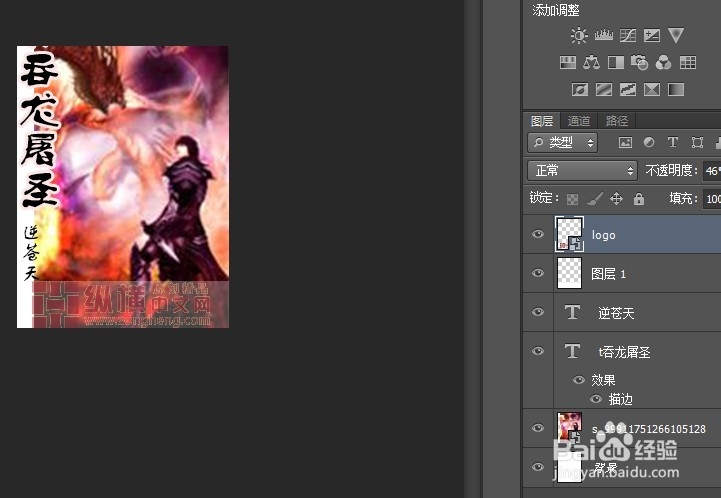Hide the 吞龙屠圣 text layer

click(x=538, y=351)
